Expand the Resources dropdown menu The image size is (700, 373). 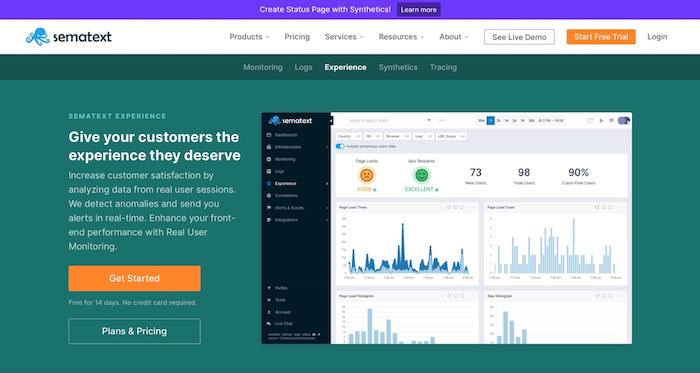401,37
